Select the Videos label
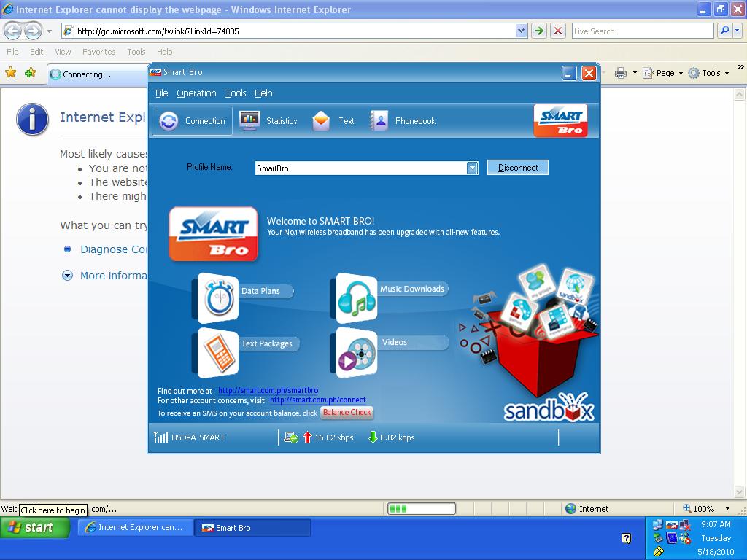Image resolution: width=747 pixels, height=560 pixels. (395, 342)
